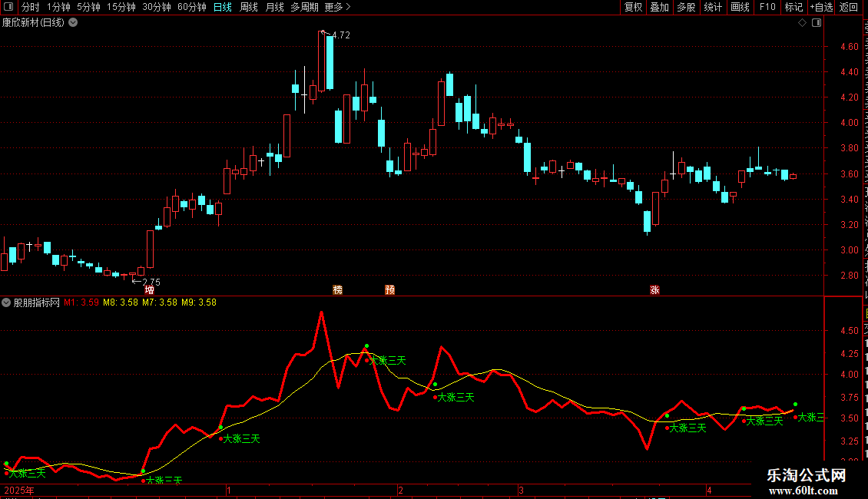Image resolution: width=868 pixels, height=499 pixels.
Task: Open the 多股 multi-stock view
Action: tap(686, 7)
